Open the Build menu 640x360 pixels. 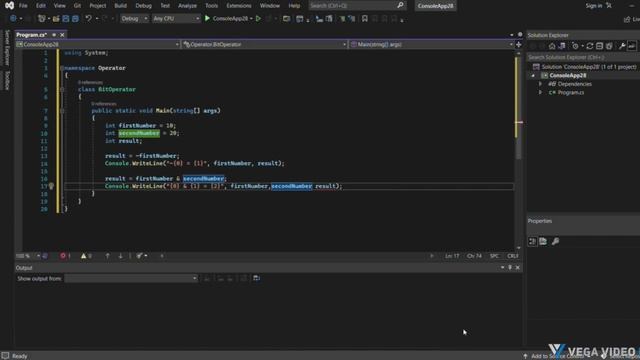[120, 6]
